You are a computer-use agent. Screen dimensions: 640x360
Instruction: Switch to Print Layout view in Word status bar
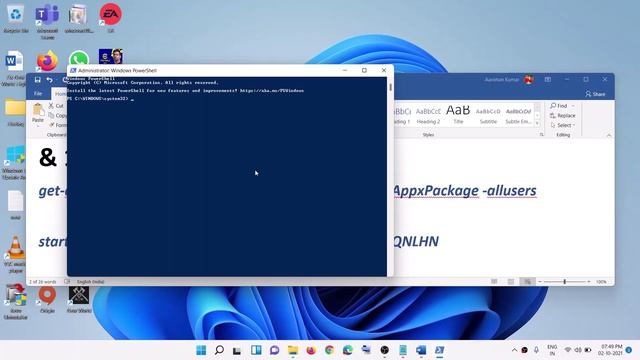[511, 282]
